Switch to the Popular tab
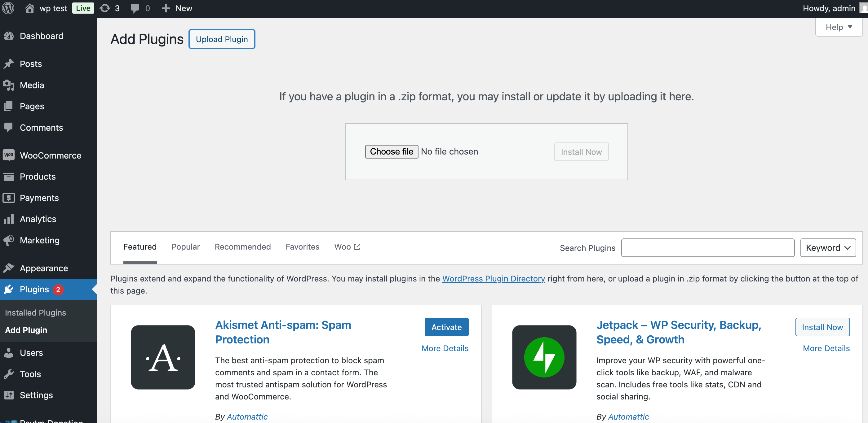The width and height of the screenshot is (868, 423). point(186,247)
